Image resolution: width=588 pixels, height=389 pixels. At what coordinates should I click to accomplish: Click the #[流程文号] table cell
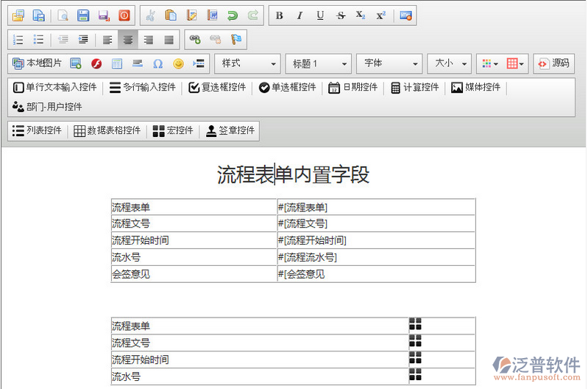click(x=375, y=223)
